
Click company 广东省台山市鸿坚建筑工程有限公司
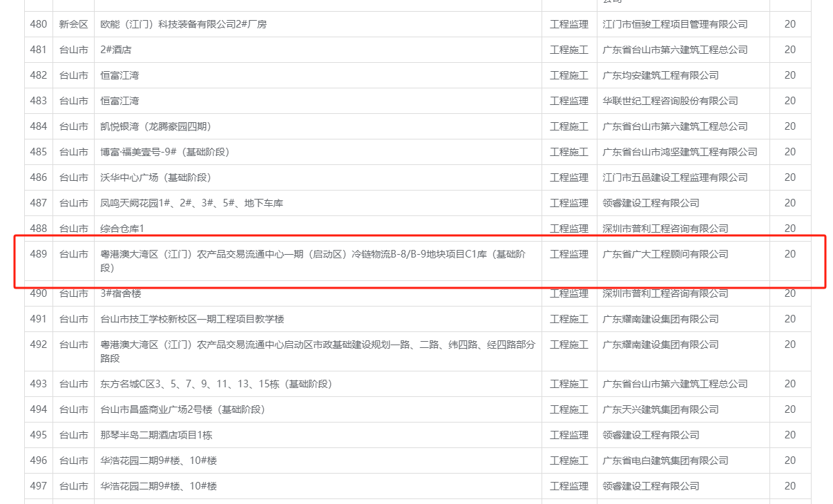tap(680, 152)
